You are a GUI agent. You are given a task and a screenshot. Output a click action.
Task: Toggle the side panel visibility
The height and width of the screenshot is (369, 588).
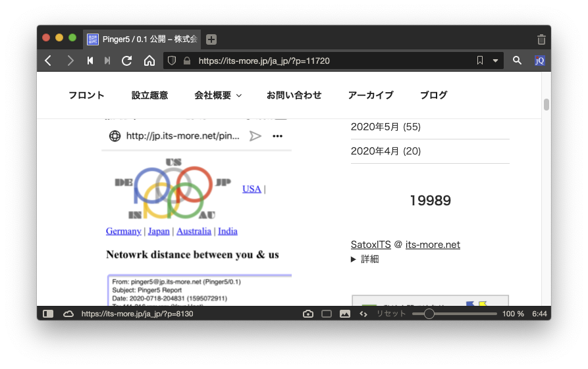point(48,314)
